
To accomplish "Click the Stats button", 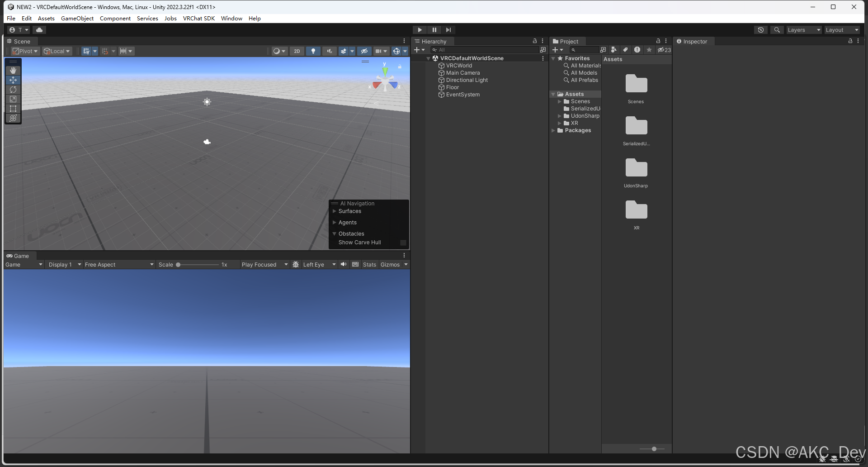I will 369,265.
